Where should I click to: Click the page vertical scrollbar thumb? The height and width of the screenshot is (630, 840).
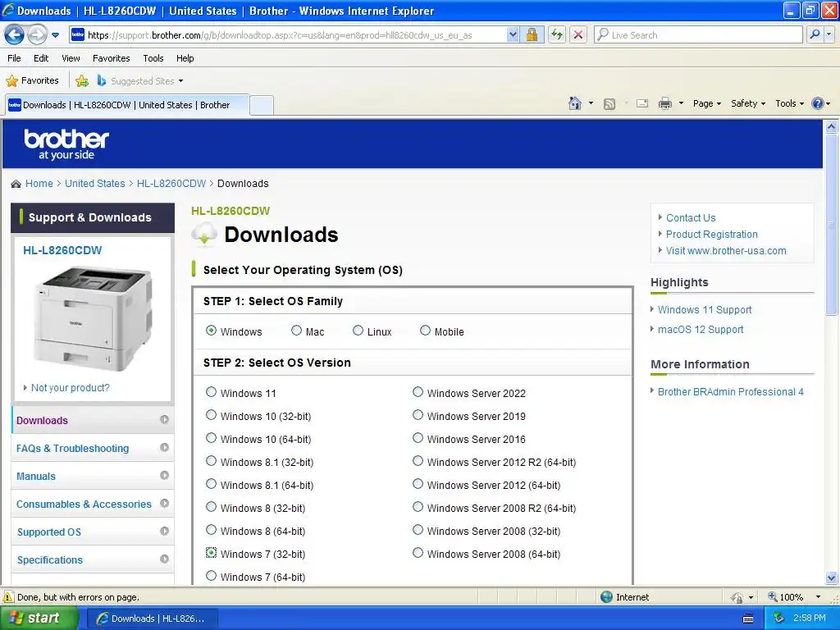tap(831, 225)
